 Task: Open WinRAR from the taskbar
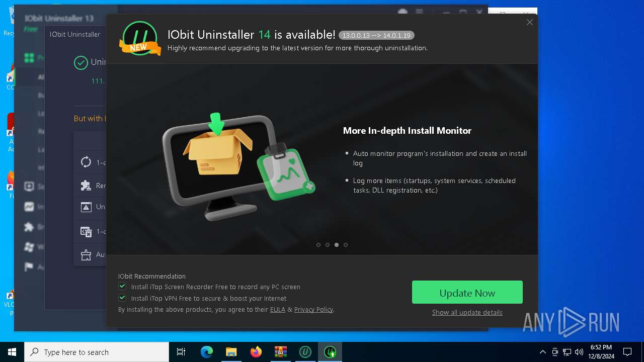(280, 352)
